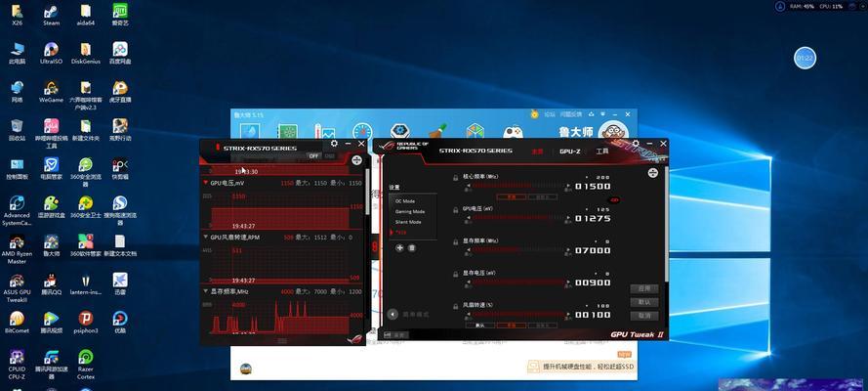Open AMD Ryzen Master shortcut
868x391 pixels.
(17, 249)
